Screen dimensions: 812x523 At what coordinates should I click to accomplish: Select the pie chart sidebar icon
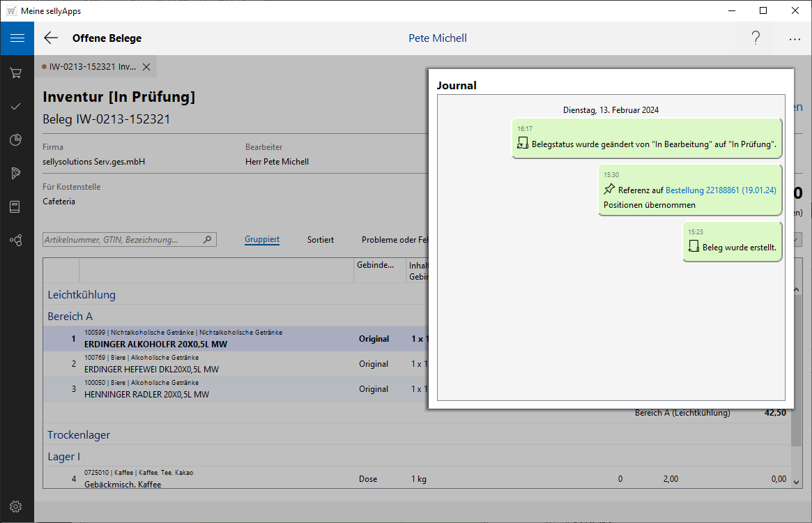point(16,140)
